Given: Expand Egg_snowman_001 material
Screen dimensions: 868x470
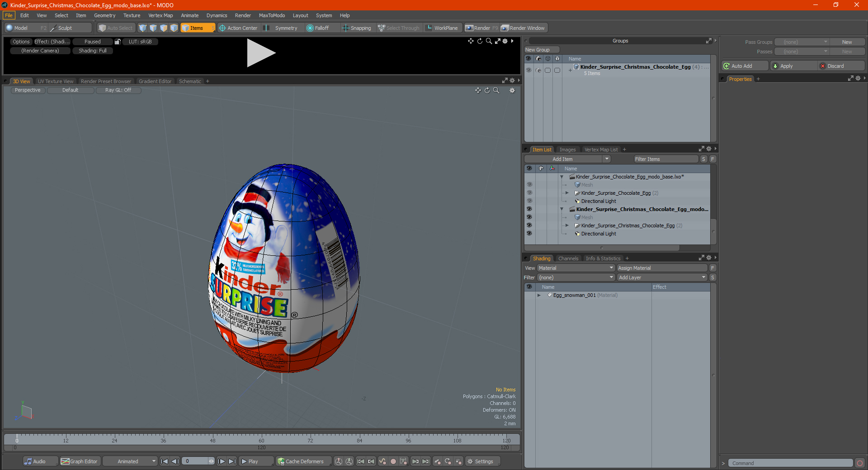Looking at the screenshot, I should pos(539,296).
